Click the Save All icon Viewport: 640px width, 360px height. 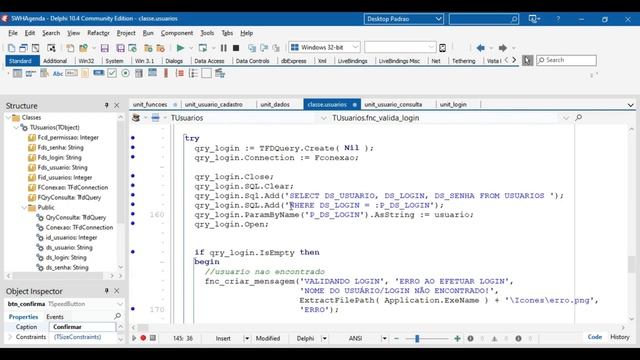[120, 48]
